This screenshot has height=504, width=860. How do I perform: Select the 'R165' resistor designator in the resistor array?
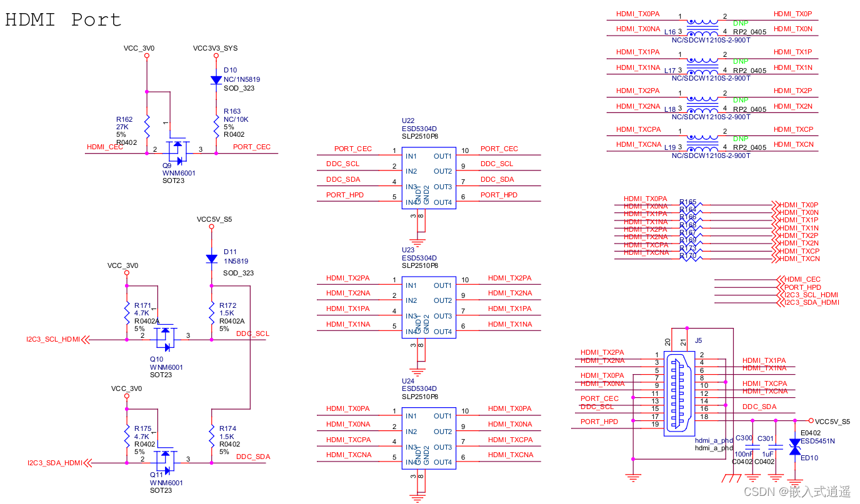(x=687, y=202)
